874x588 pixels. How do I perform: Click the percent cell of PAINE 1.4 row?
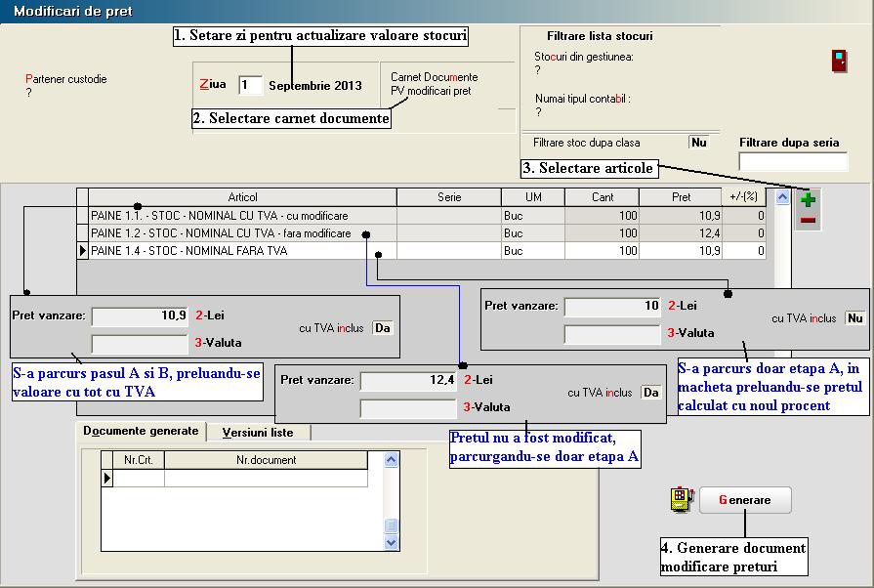744,251
